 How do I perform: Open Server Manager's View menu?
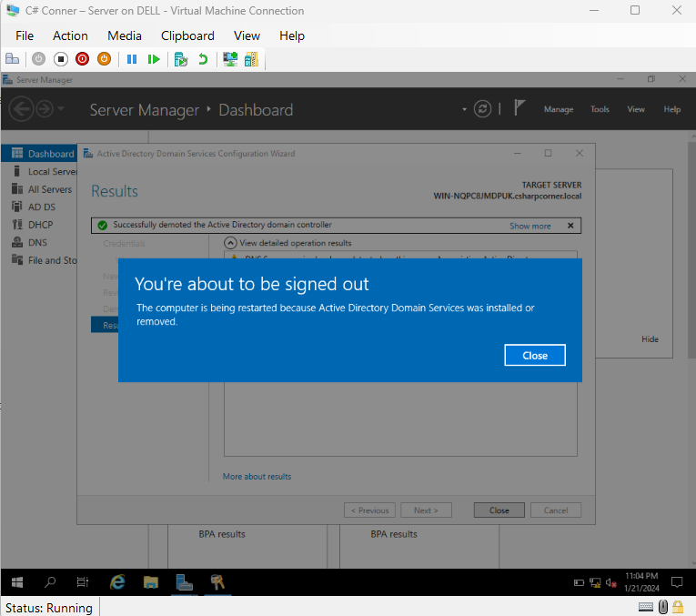point(636,109)
